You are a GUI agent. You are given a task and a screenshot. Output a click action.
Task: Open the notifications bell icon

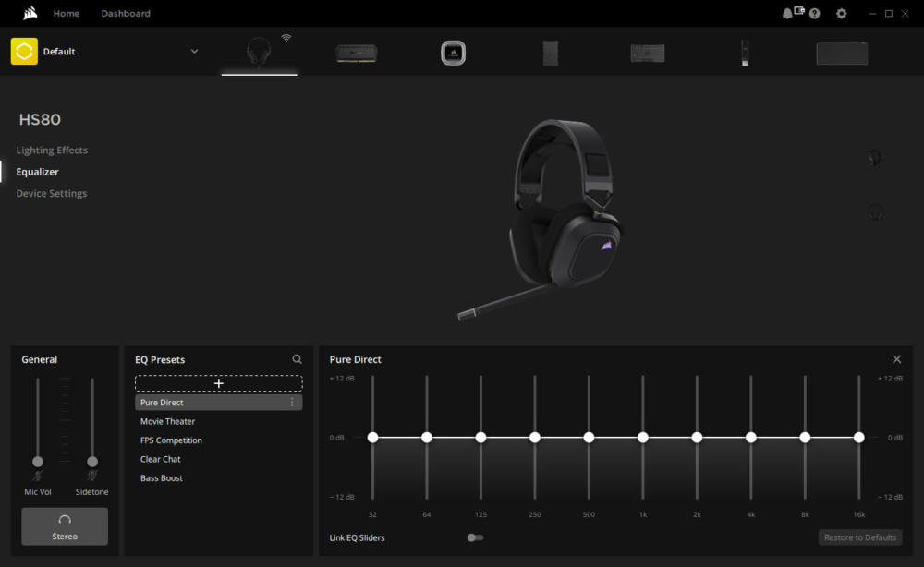[x=786, y=14]
